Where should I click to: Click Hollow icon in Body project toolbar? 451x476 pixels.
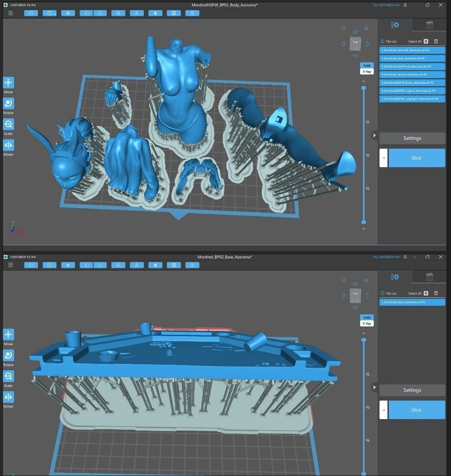click(155, 13)
